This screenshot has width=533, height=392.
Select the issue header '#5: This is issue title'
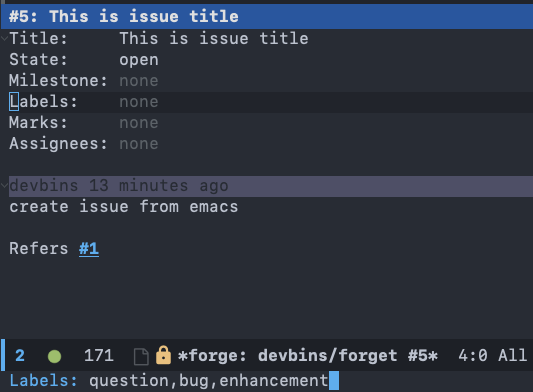pos(124,17)
